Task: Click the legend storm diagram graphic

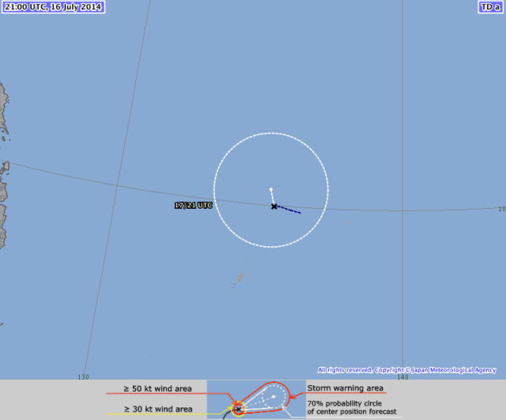Action: (256, 400)
